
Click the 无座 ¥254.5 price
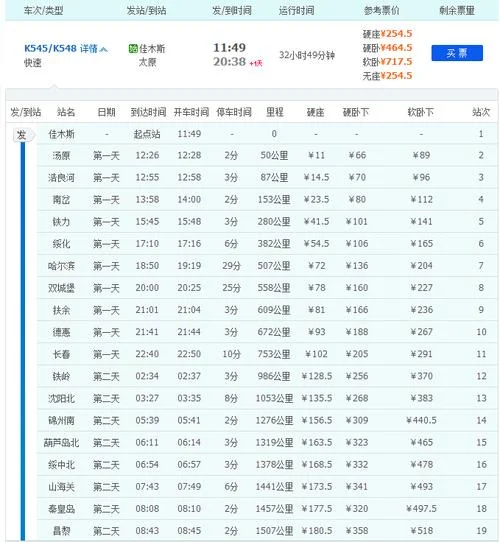[387, 76]
